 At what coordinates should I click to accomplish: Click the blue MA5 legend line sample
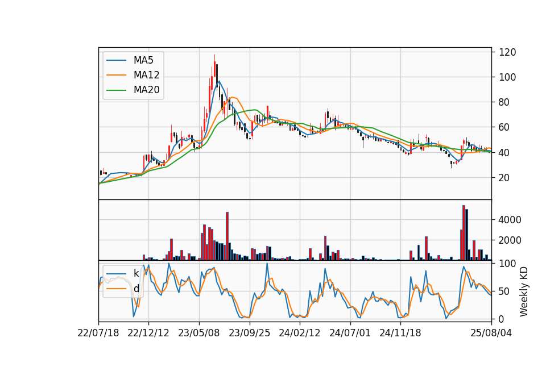click(x=116, y=60)
